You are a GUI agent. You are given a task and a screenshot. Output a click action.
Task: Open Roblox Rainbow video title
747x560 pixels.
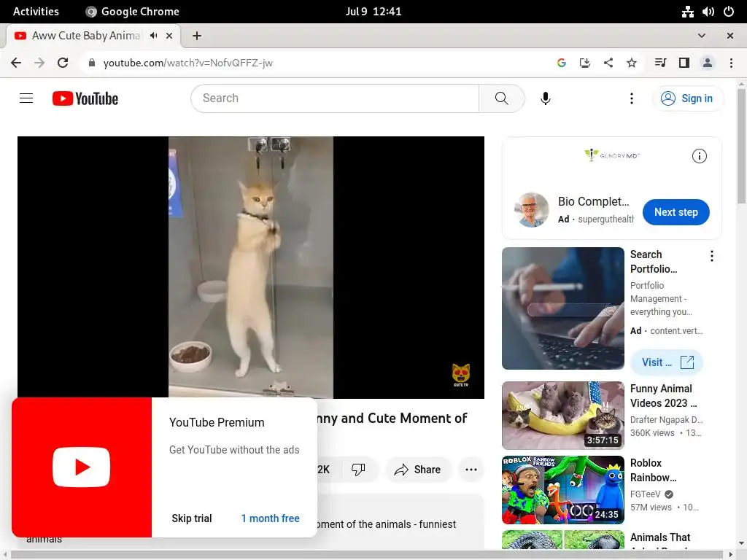point(653,470)
